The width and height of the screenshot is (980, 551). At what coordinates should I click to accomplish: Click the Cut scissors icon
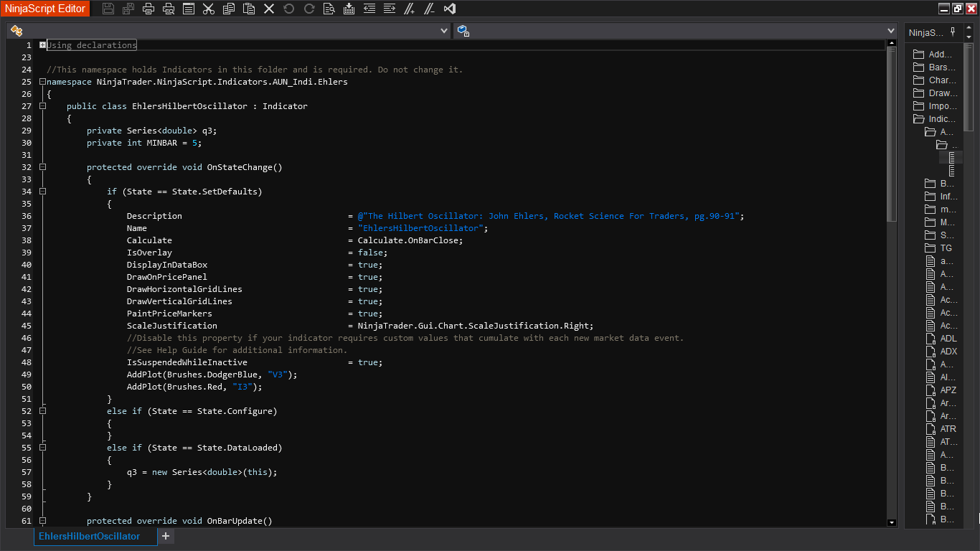209,9
